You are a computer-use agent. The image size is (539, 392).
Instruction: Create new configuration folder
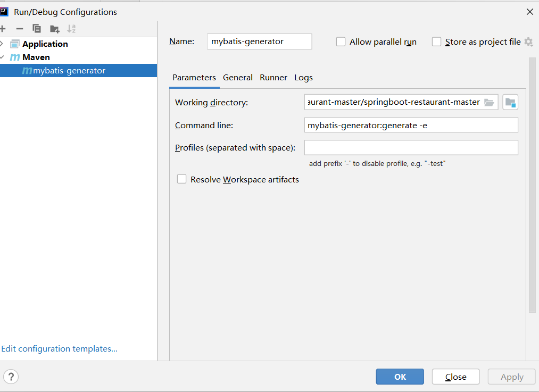(54, 29)
